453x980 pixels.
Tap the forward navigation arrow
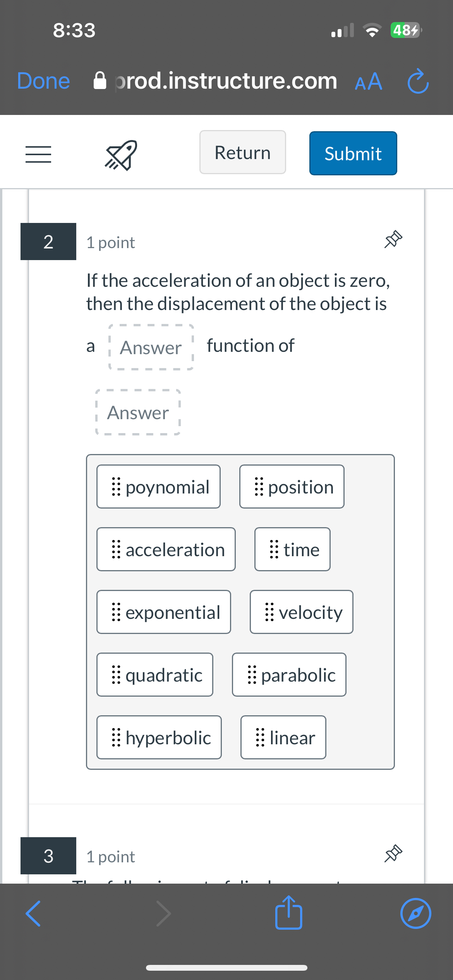(x=164, y=913)
